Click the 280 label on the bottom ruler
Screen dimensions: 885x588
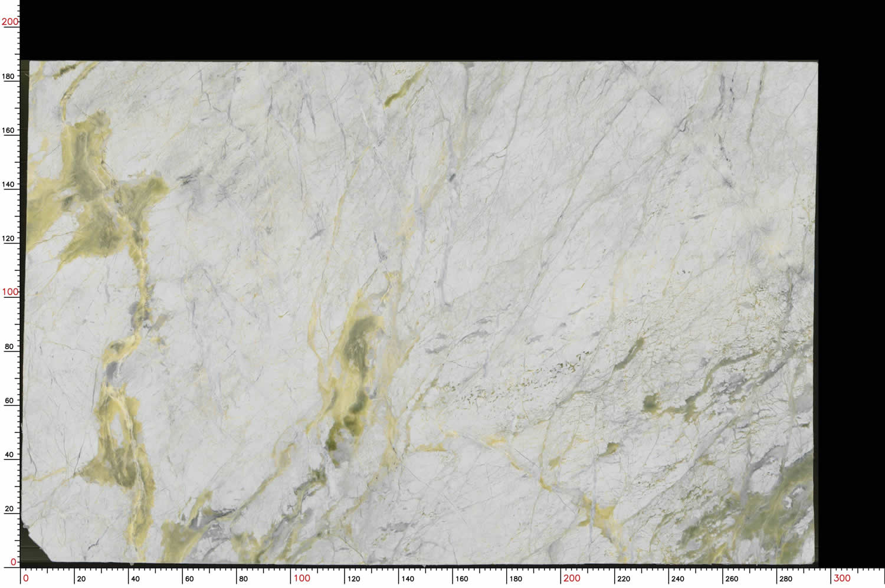[x=785, y=579]
